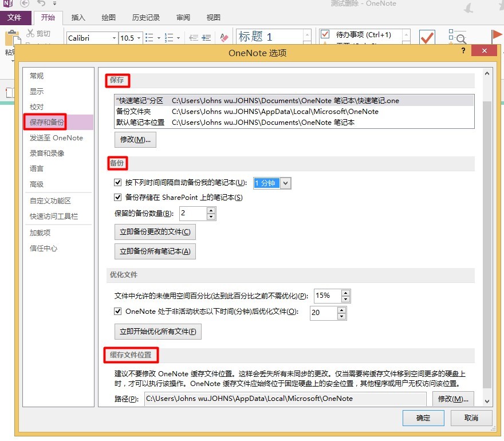This screenshot has width=504, height=441.
Task: Open the backup interval dropdown showing 1 分钟
Action: coord(285,183)
